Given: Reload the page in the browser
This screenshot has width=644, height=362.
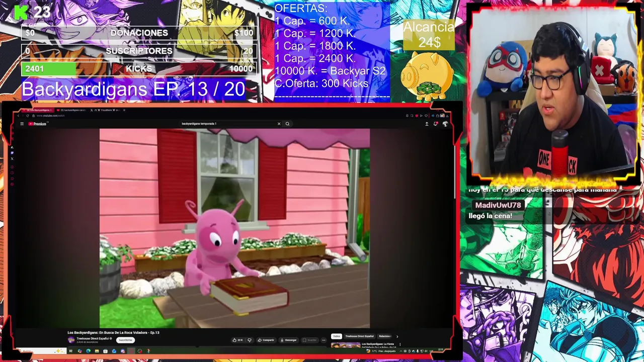Looking at the screenshot, I should click(x=28, y=116).
